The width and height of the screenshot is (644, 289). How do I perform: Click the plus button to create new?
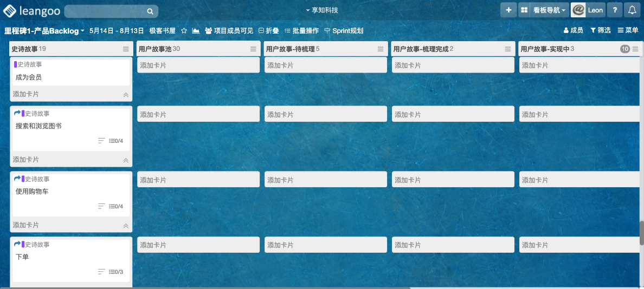508,10
